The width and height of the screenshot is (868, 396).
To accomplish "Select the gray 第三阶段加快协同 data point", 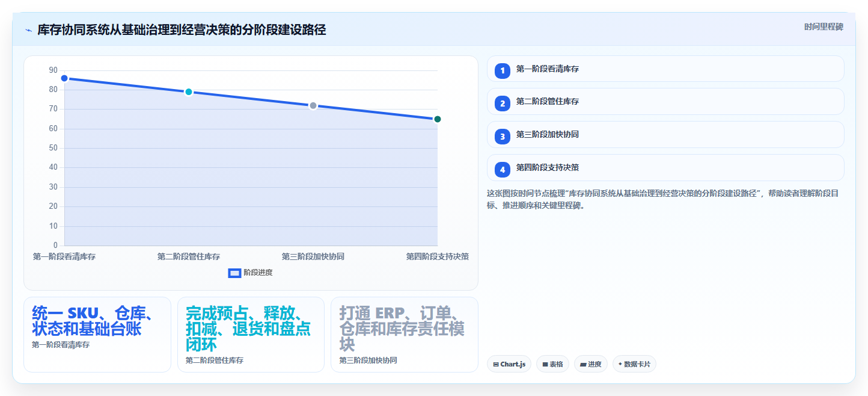I will [x=313, y=106].
